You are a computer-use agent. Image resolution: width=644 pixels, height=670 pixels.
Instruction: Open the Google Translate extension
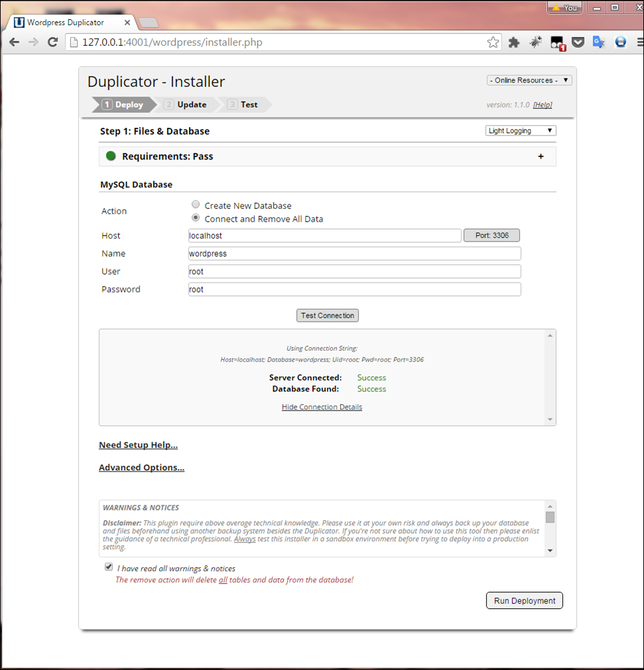pyautogui.click(x=599, y=42)
